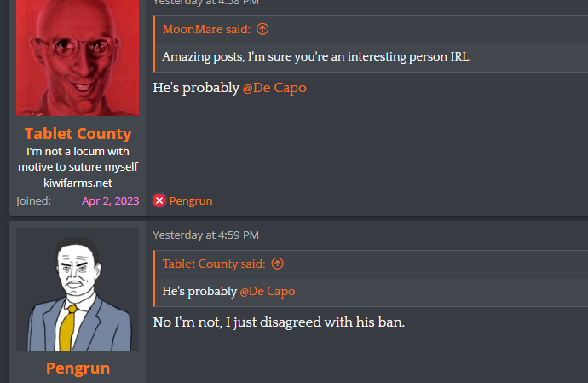Click the up-arrow icon beside Tablet County said

point(278,264)
